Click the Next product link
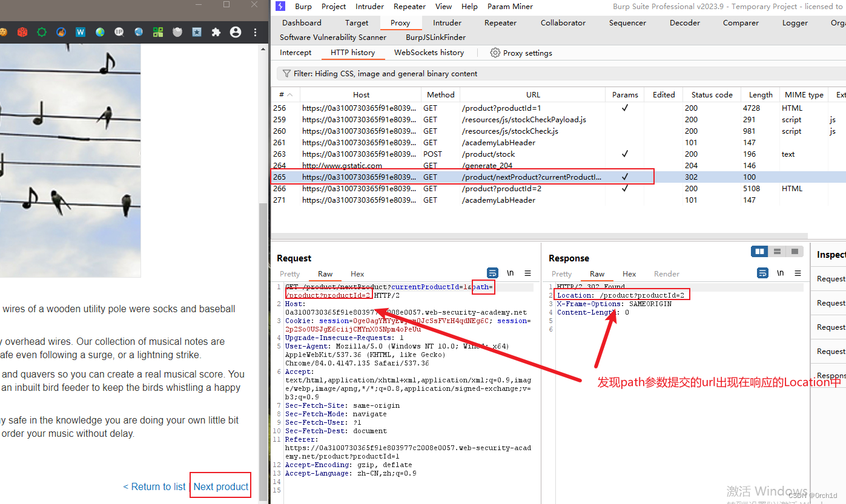Viewport: 846px width, 504px height. coord(221,486)
